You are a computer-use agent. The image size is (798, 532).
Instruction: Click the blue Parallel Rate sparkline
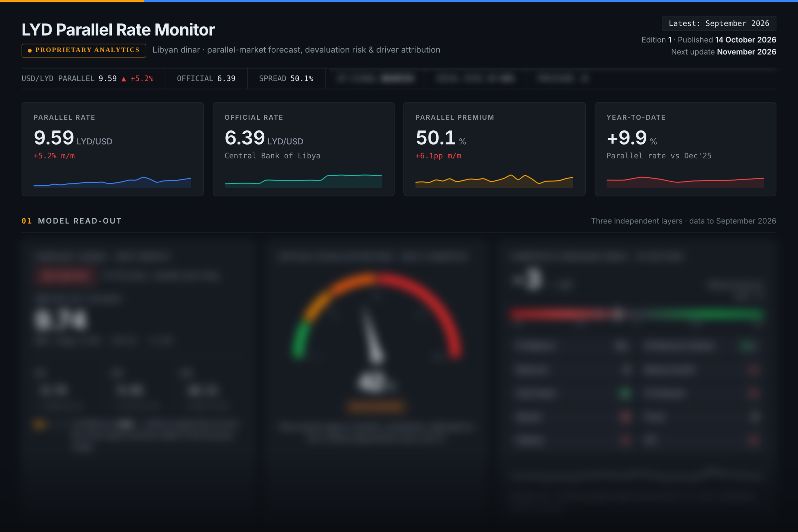(112, 182)
